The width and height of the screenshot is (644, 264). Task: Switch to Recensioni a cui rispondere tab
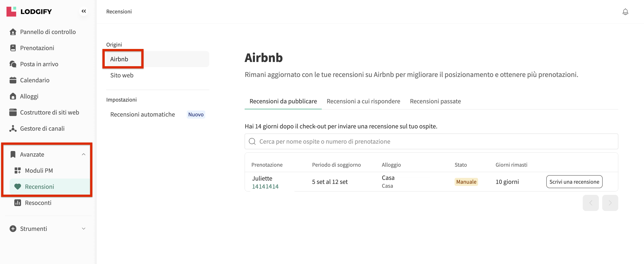click(363, 101)
